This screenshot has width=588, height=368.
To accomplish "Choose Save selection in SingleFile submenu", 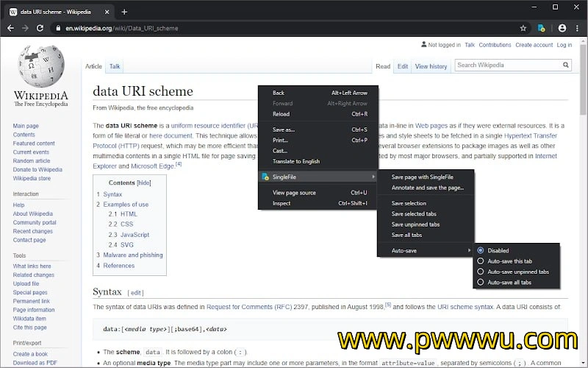I will coord(426,203).
